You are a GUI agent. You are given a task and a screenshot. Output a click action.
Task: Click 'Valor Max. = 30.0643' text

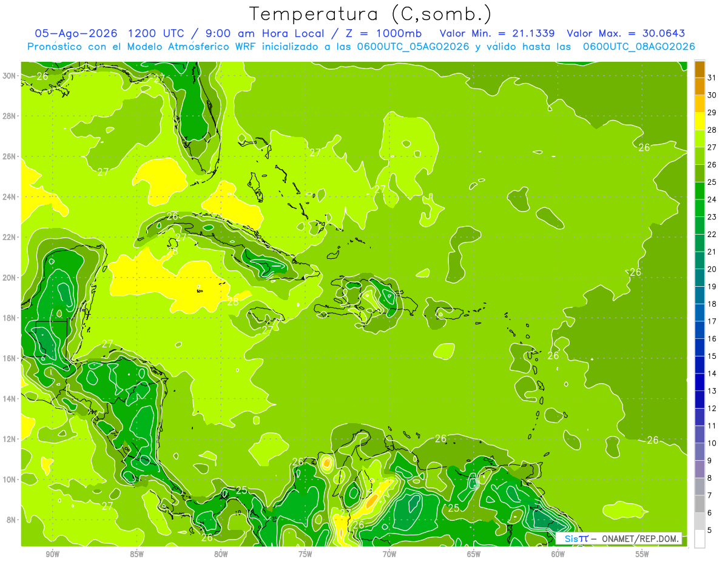[627, 33]
